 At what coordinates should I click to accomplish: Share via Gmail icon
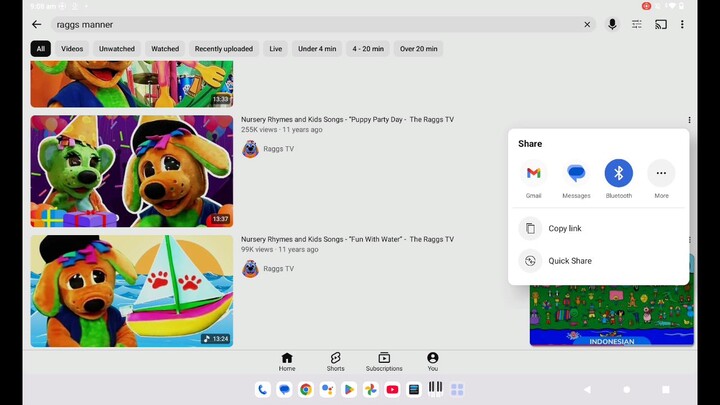click(x=533, y=173)
